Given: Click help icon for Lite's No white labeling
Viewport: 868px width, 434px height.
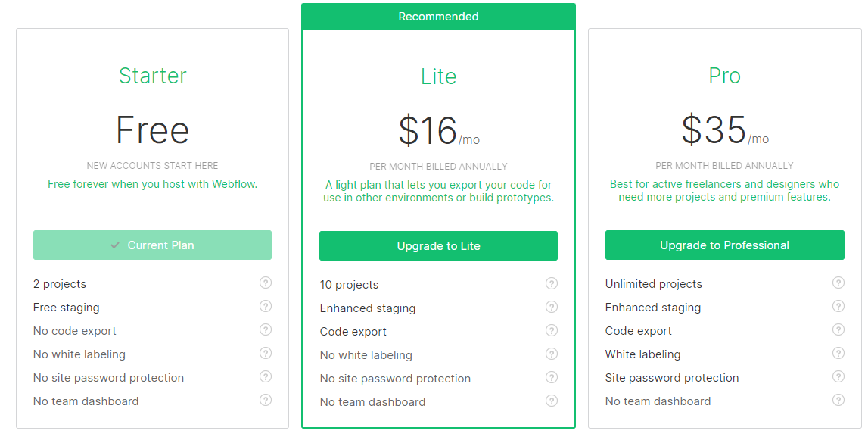Looking at the screenshot, I should tap(552, 354).
